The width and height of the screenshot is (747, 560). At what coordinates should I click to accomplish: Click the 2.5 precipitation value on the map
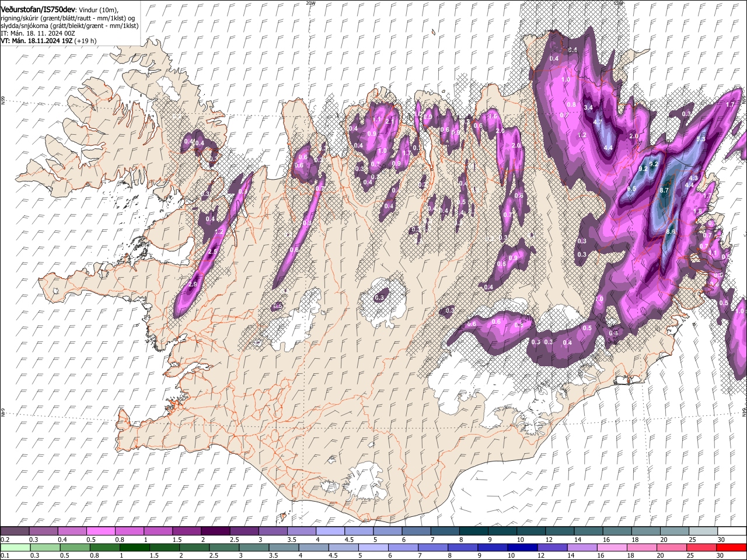213,251
